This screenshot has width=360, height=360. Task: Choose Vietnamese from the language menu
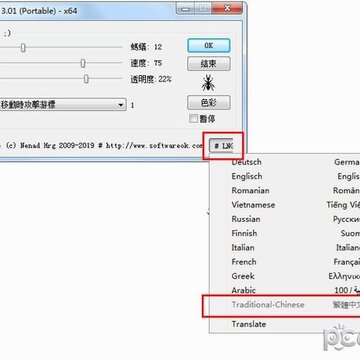tap(285, 205)
